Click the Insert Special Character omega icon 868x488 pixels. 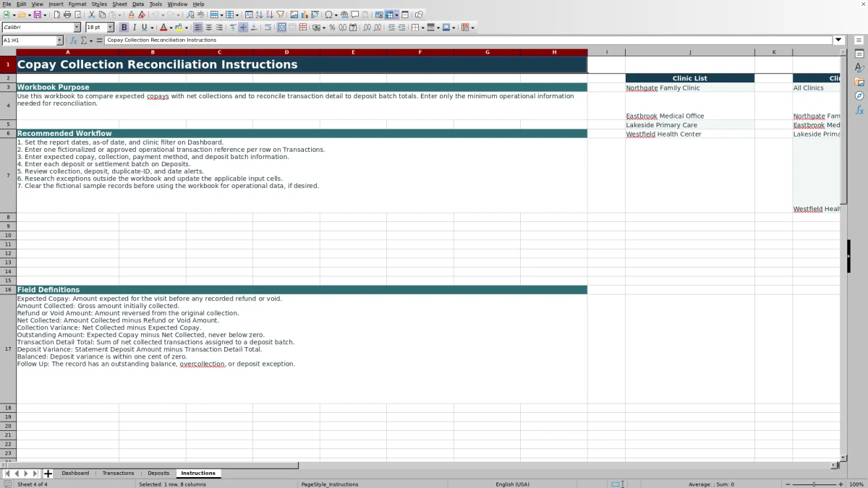pos(329,14)
